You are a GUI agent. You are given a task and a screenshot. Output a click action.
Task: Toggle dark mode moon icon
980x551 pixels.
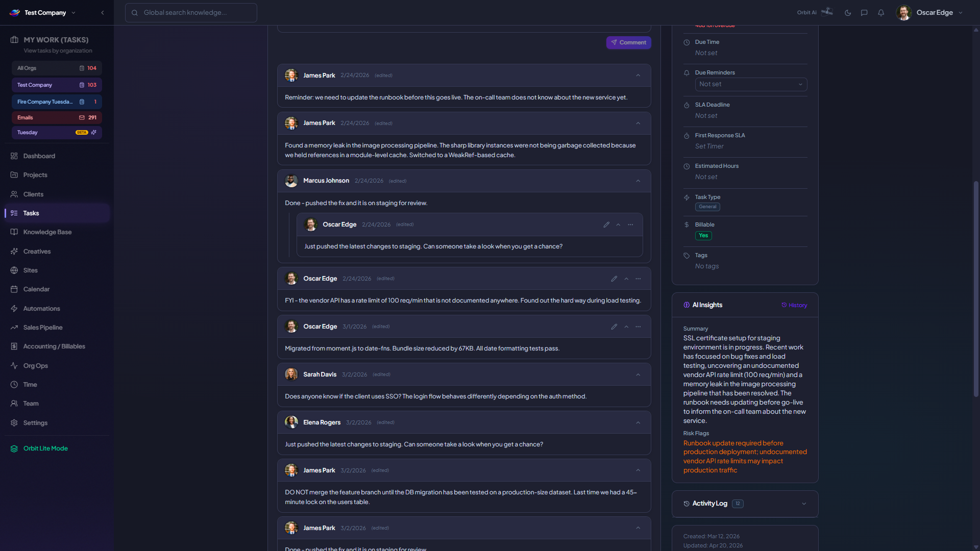pos(848,13)
